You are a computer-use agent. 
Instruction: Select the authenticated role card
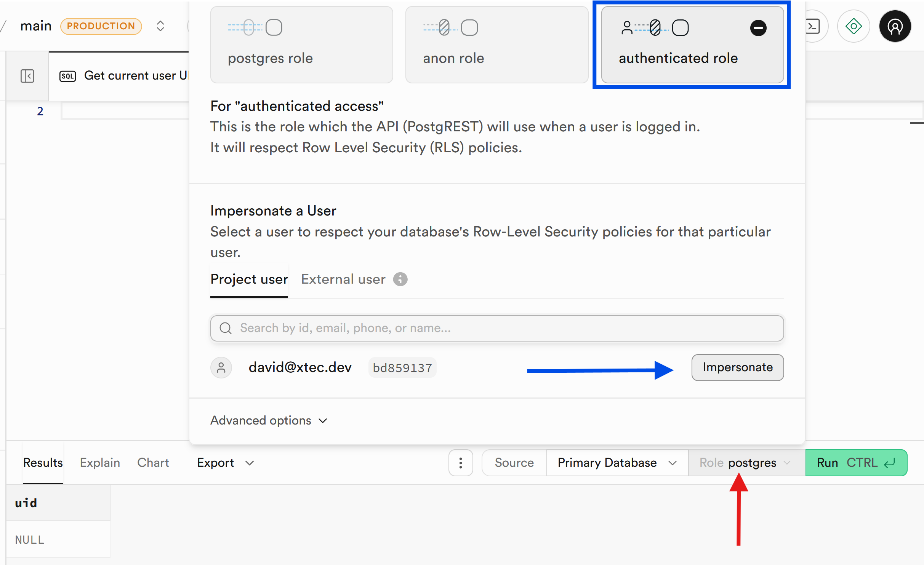692,45
